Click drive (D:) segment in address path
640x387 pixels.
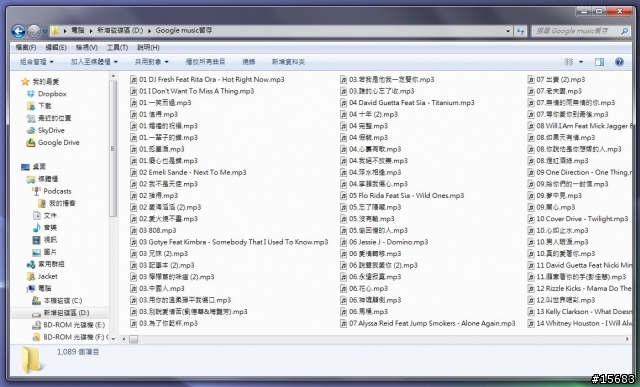tap(120, 31)
